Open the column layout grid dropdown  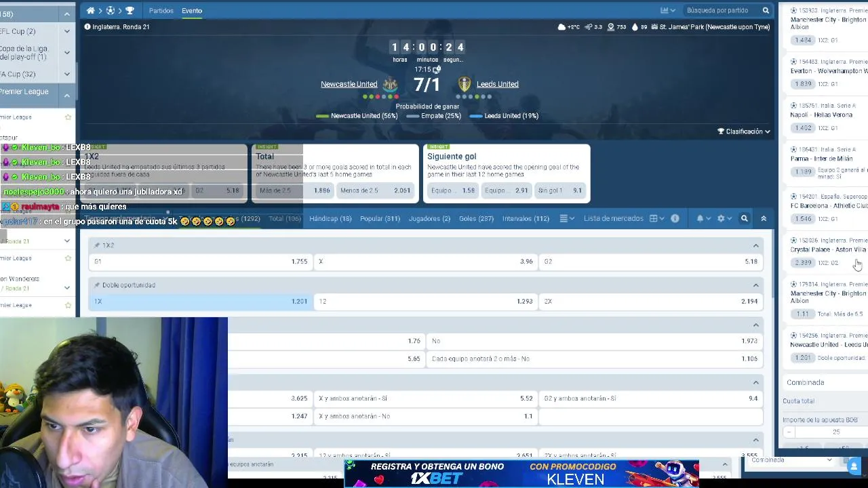tap(657, 219)
